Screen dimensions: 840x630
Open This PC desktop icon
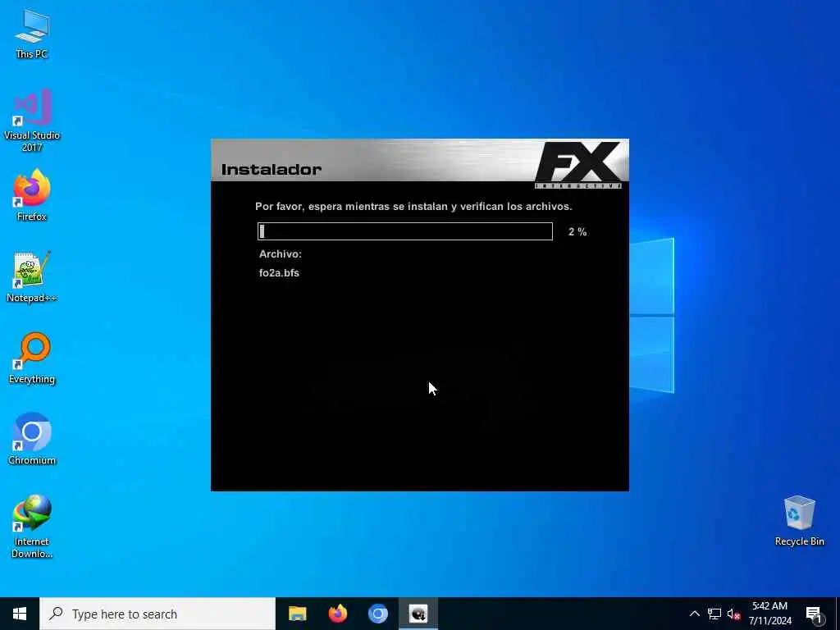32,33
